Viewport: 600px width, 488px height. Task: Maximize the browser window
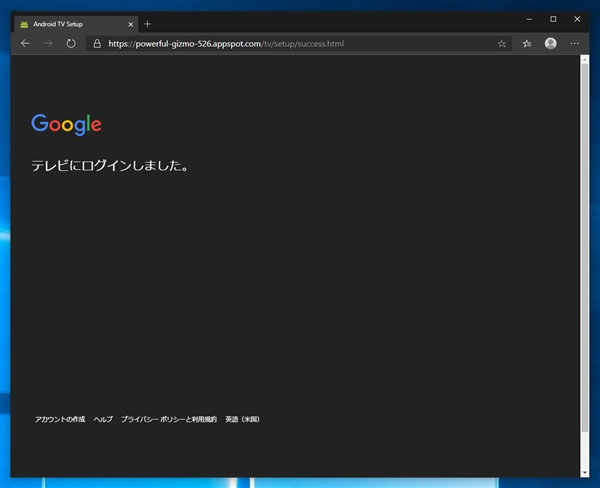point(553,19)
